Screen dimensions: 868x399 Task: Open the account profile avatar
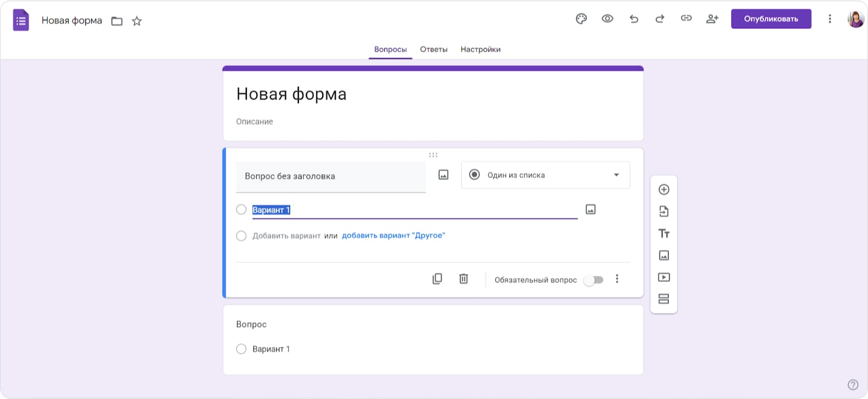click(856, 19)
